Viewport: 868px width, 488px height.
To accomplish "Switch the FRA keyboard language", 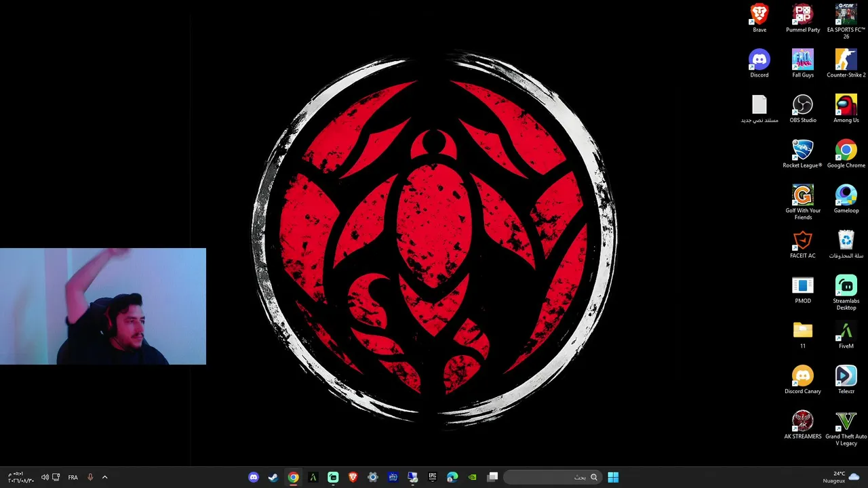I will (73, 477).
